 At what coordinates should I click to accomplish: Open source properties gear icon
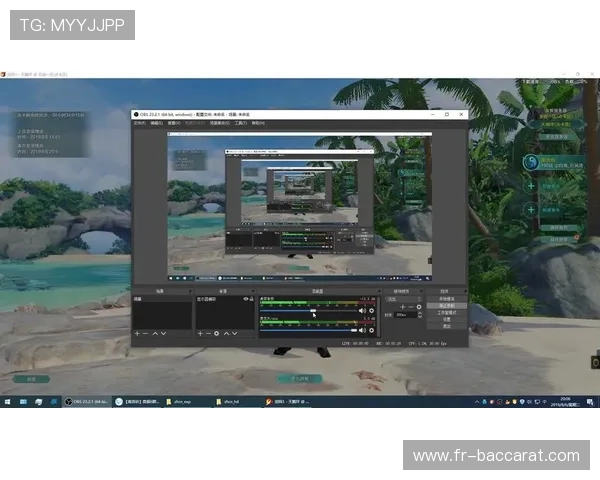tap(216, 333)
